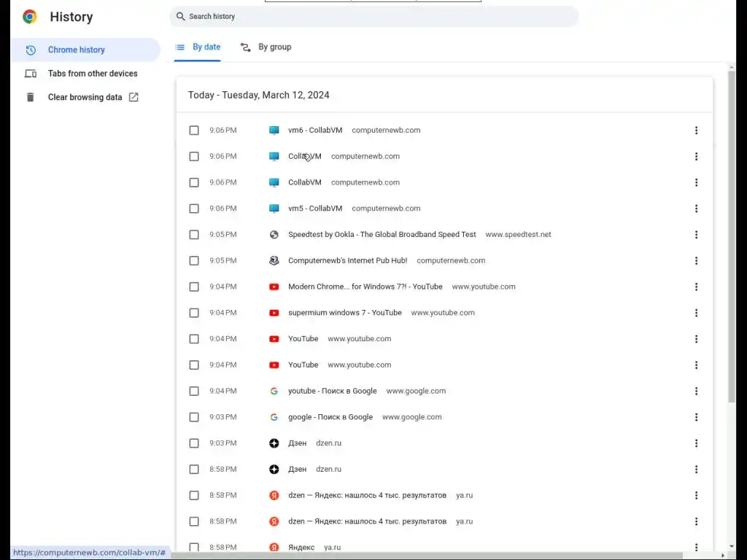The height and width of the screenshot is (560, 747).
Task: Click Google favicon for google search entry
Action: (274, 417)
